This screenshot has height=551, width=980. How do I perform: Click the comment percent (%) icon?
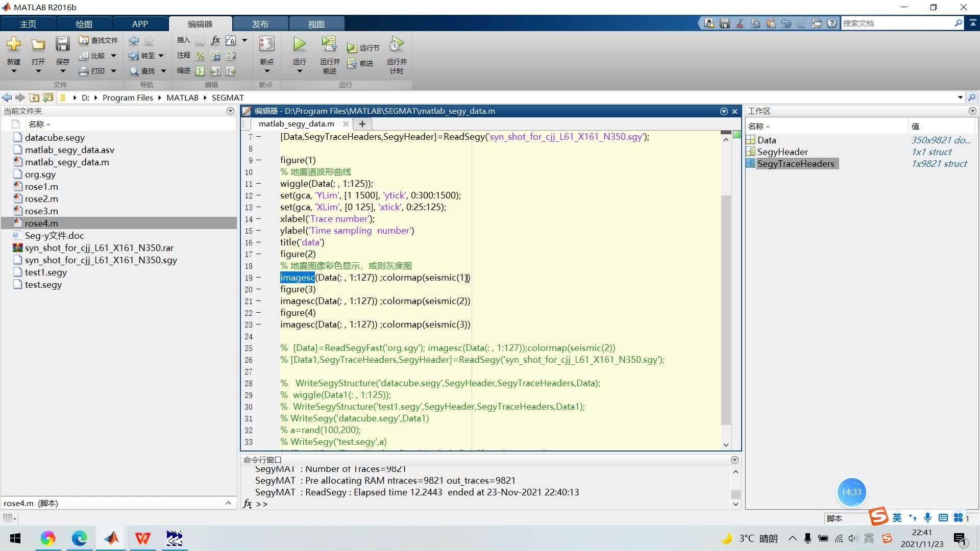[200, 56]
